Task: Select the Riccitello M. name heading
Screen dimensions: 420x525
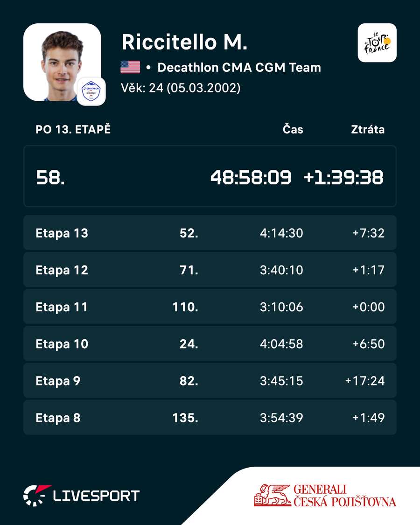Action: click(x=184, y=42)
